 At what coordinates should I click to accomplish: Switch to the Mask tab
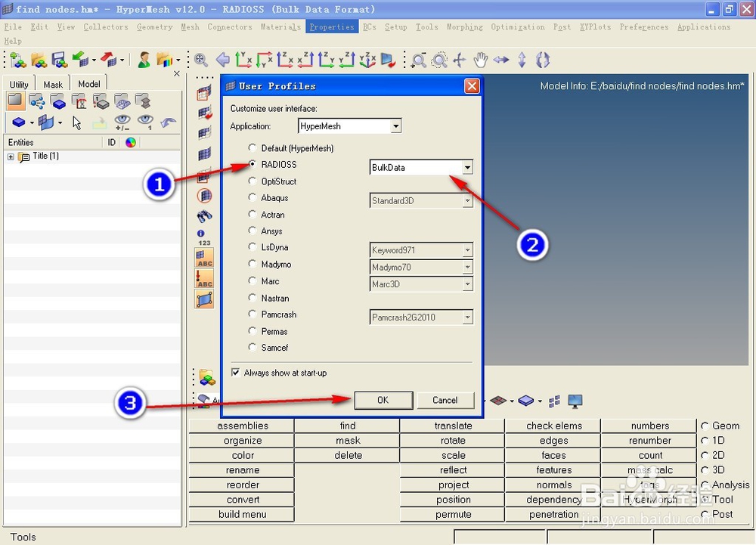click(x=53, y=84)
